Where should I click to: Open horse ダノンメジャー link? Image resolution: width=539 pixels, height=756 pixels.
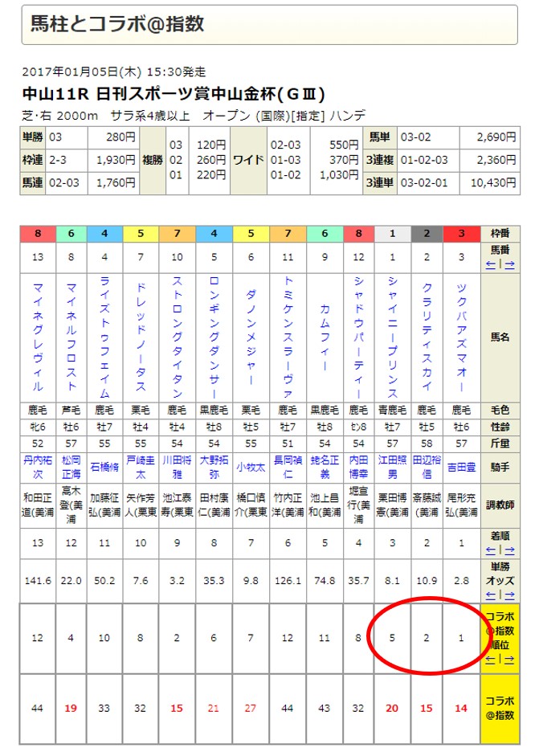click(251, 337)
